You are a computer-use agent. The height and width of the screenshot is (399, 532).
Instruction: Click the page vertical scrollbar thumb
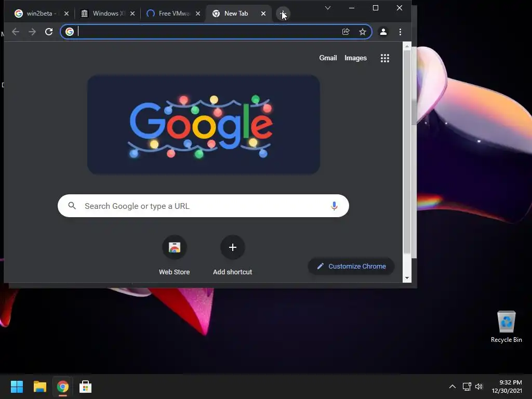tap(407, 152)
